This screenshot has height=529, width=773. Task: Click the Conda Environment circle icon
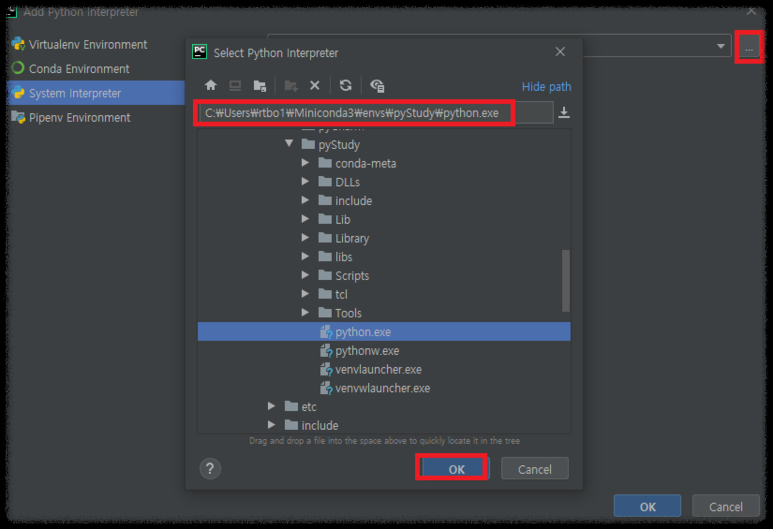click(x=18, y=68)
